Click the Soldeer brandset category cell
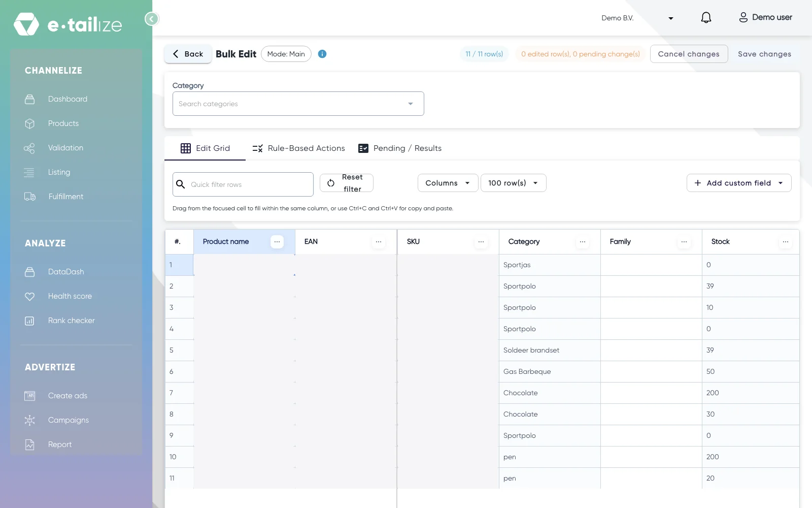The image size is (812, 508). coord(550,350)
